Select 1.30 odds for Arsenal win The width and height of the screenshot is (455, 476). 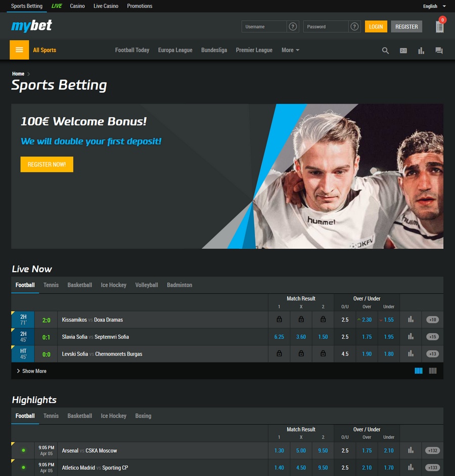point(279,451)
